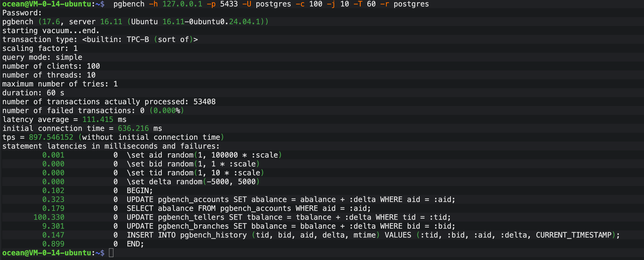
Task: Click the transactions processed count 53408
Action: (x=204, y=102)
